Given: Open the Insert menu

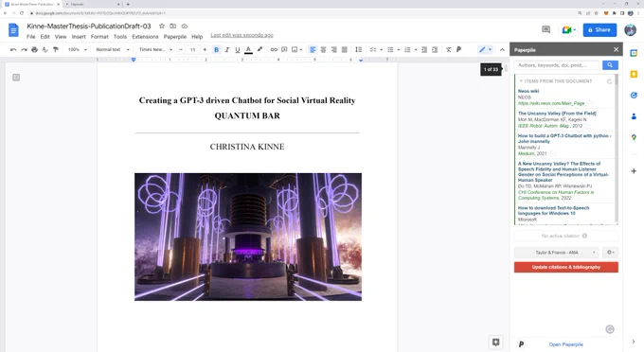Looking at the screenshot, I should pos(79,37).
